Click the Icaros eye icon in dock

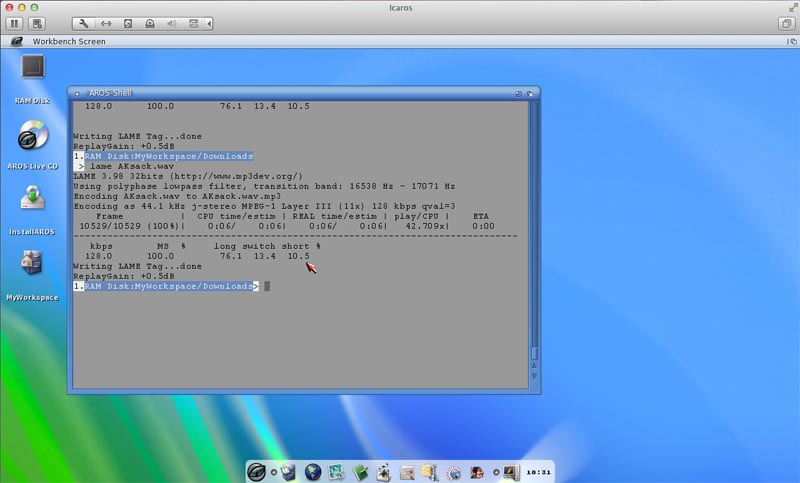pos(257,472)
